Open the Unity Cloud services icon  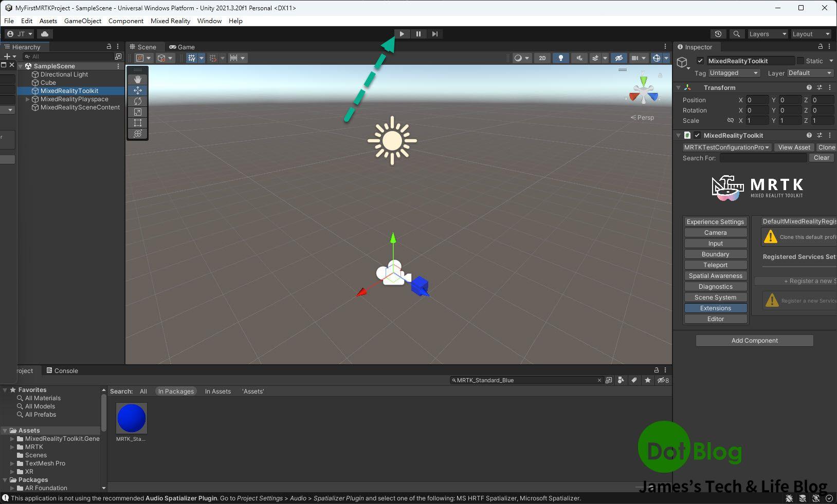pyautogui.click(x=45, y=34)
